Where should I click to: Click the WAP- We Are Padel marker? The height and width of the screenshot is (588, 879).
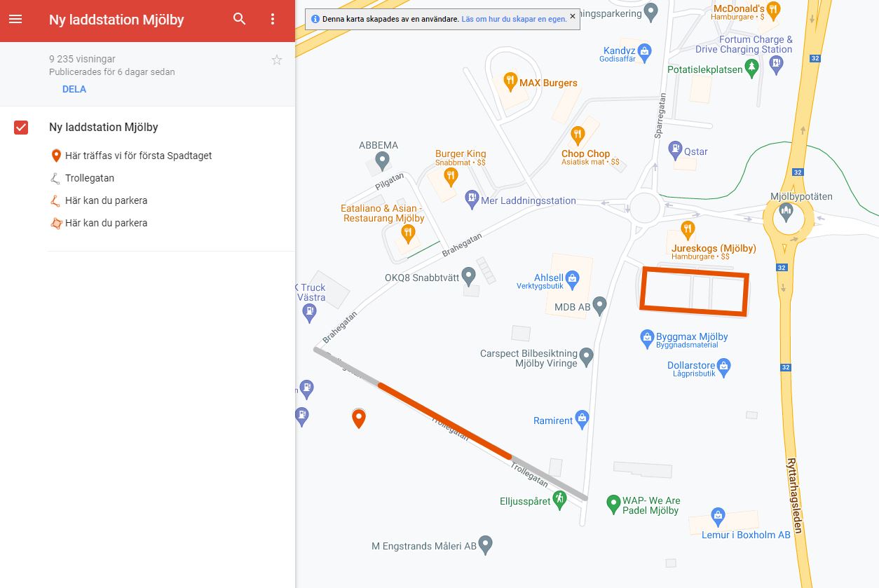pyautogui.click(x=613, y=502)
